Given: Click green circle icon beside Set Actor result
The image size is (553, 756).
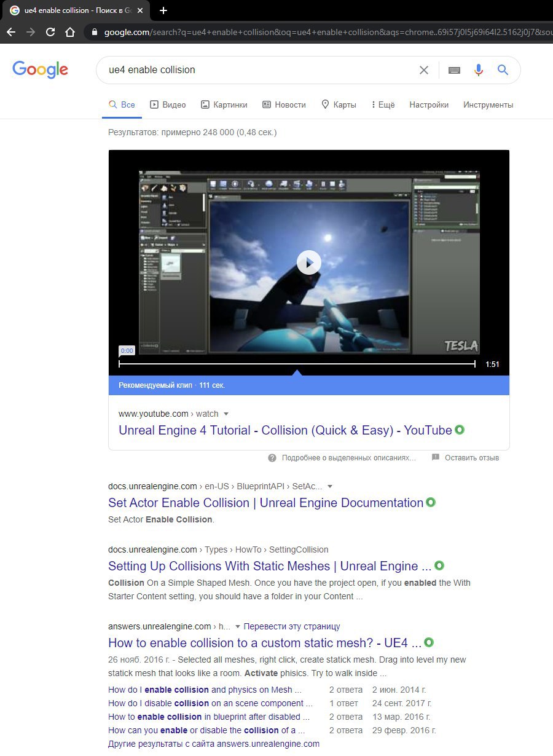Looking at the screenshot, I should coord(431,502).
